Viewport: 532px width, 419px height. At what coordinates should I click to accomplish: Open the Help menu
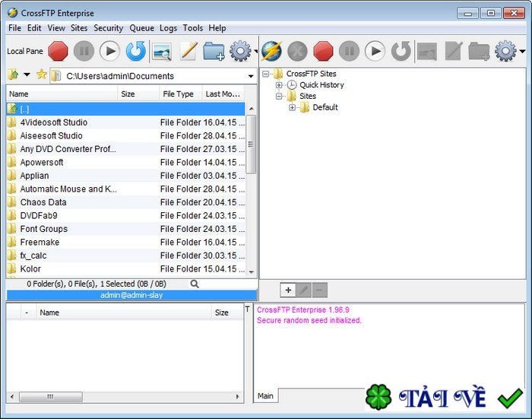click(x=217, y=28)
